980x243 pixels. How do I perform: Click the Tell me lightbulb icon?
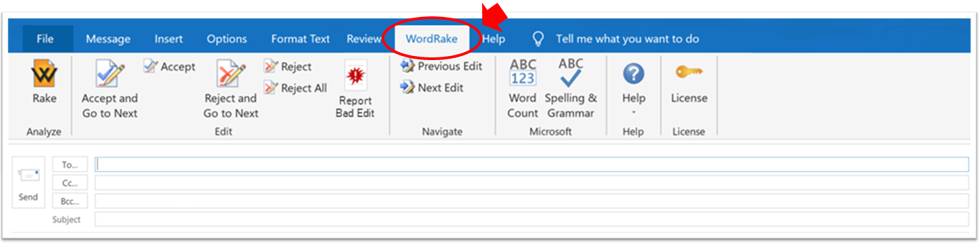click(x=538, y=39)
